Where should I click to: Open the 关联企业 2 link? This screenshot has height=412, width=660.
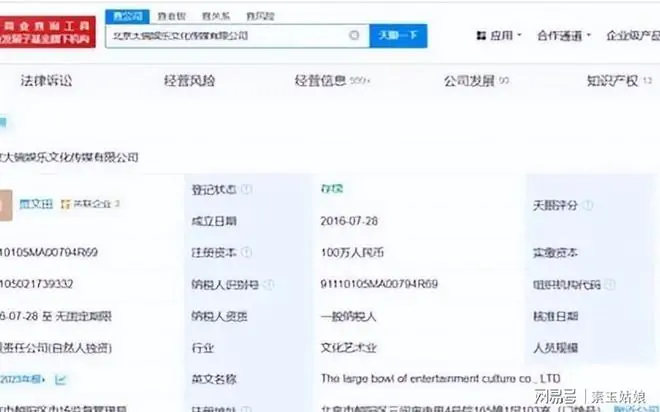[91, 204]
